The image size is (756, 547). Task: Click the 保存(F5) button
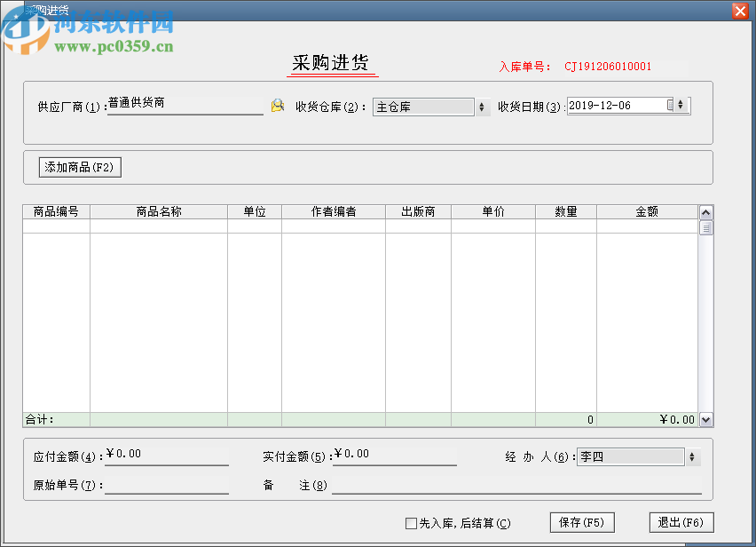click(x=582, y=522)
